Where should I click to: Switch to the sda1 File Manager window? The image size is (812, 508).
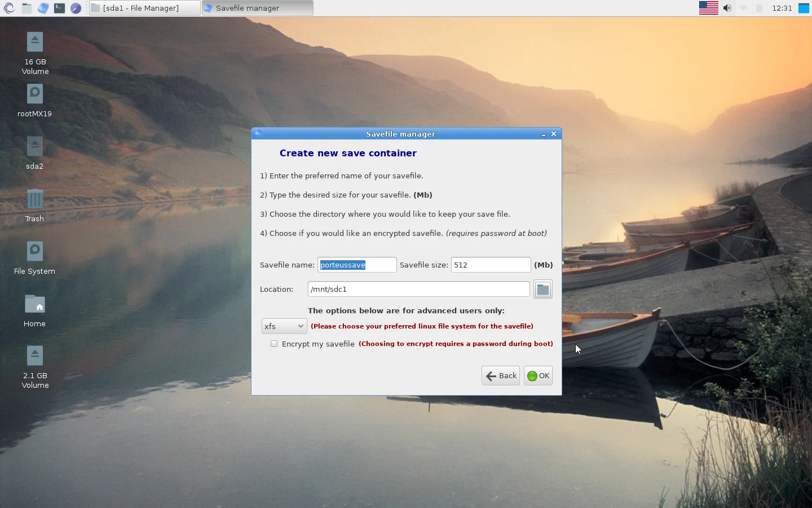point(143,8)
